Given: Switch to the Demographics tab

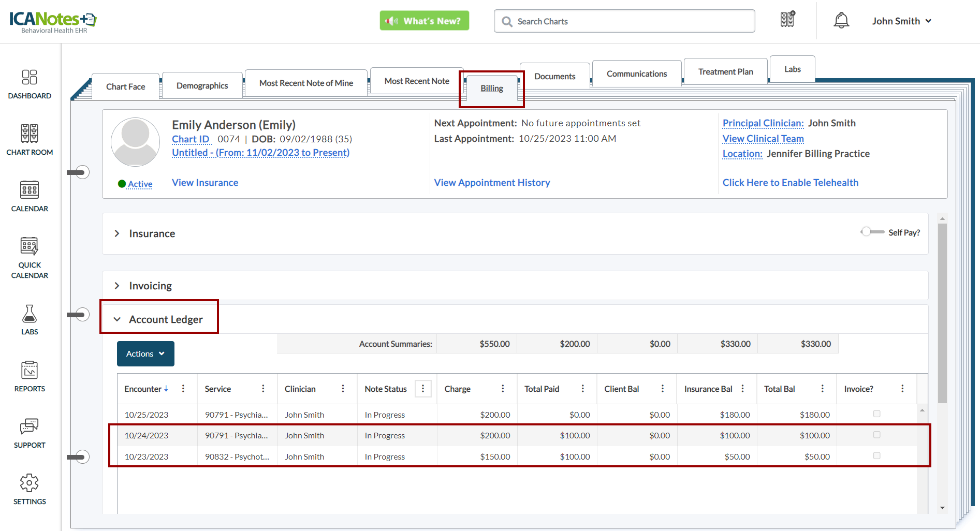Looking at the screenshot, I should (x=202, y=85).
